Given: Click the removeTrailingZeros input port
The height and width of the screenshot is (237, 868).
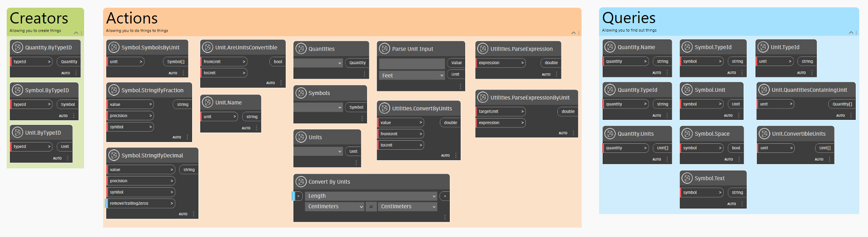Looking at the screenshot, I should (x=141, y=204).
